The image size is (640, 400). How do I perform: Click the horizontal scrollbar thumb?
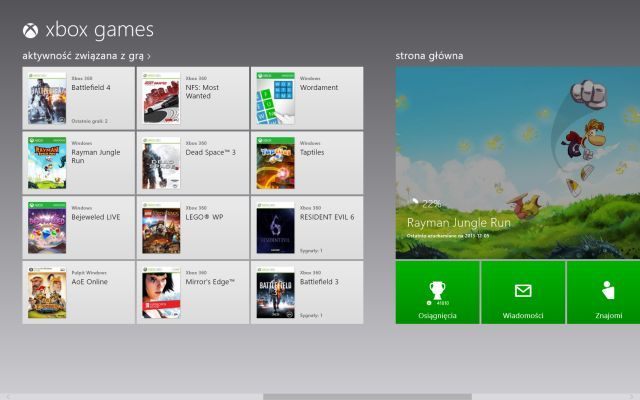point(367,396)
